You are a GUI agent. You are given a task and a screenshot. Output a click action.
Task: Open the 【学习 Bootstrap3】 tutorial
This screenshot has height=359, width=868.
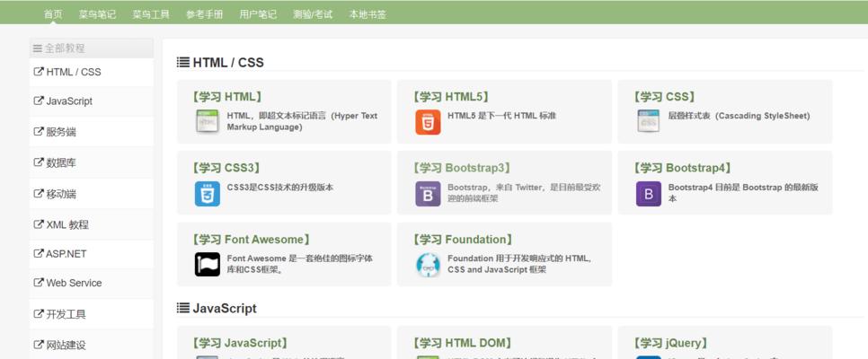[x=462, y=168]
